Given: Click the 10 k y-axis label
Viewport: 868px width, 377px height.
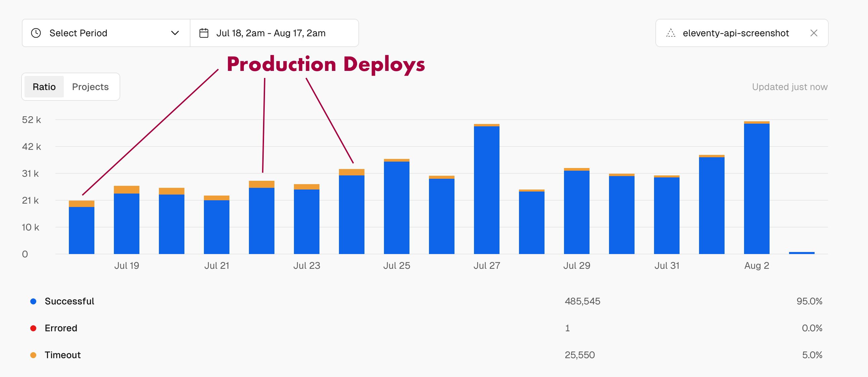Looking at the screenshot, I should click(x=31, y=227).
